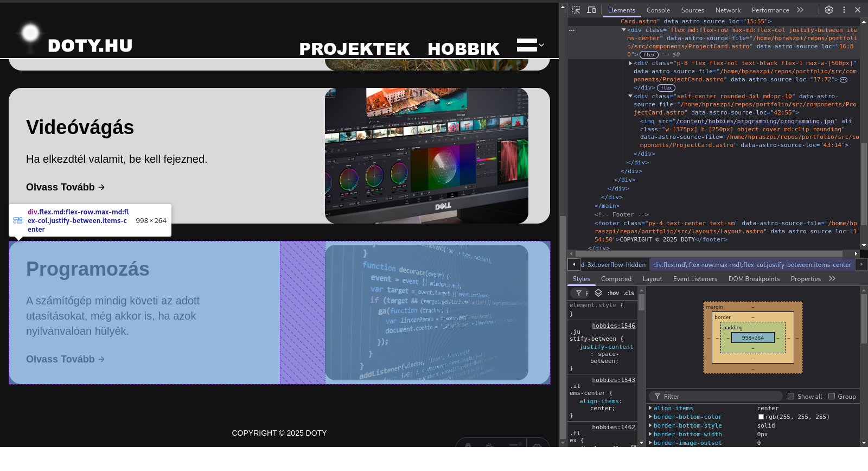Select the Computed sidebar tab
This screenshot has height=471, width=868.
coord(616,279)
